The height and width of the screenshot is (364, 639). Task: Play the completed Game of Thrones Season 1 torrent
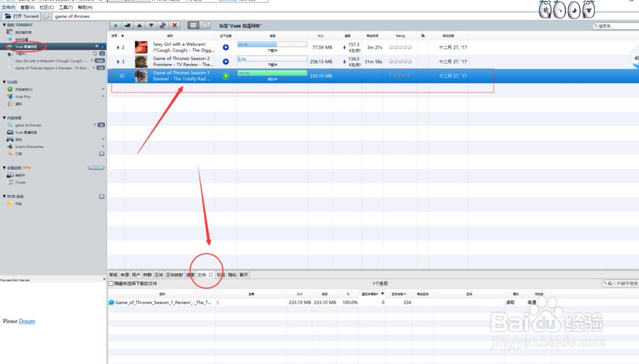pyautogui.click(x=226, y=76)
